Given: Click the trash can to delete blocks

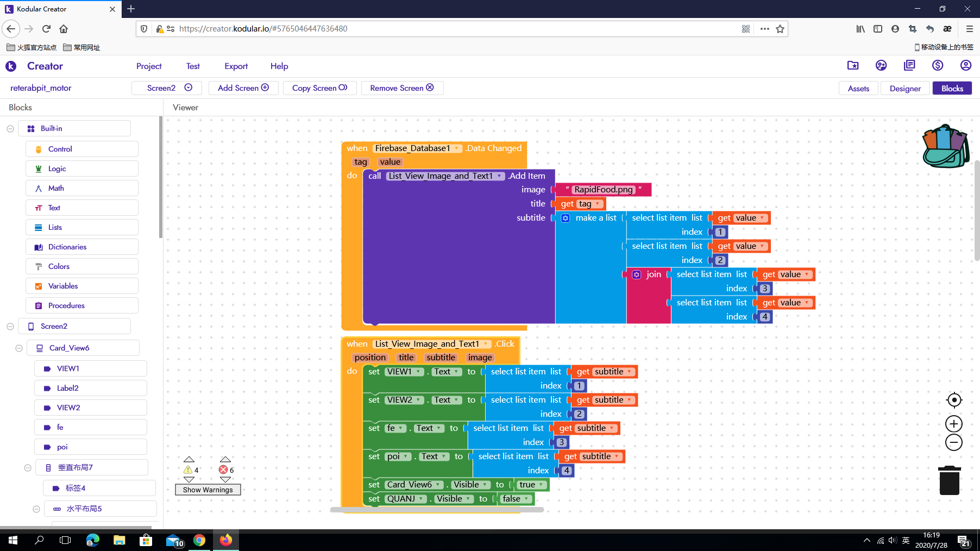Looking at the screenshot, I should [949, 480].
